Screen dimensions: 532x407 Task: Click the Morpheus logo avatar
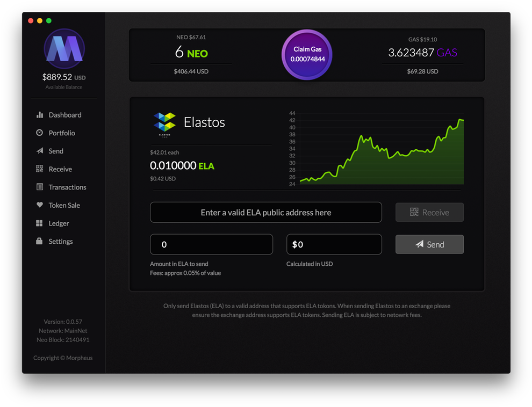[x=64, y=49]
